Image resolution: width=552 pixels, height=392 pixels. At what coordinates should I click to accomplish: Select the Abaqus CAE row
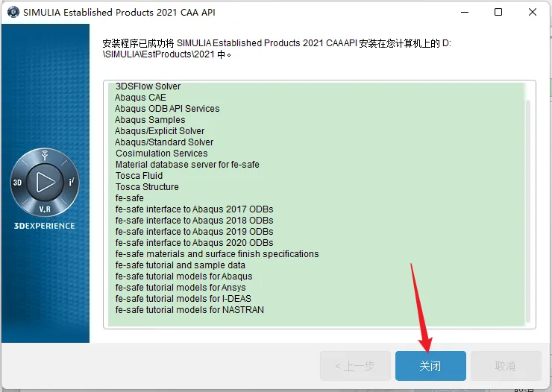point(140,98)
